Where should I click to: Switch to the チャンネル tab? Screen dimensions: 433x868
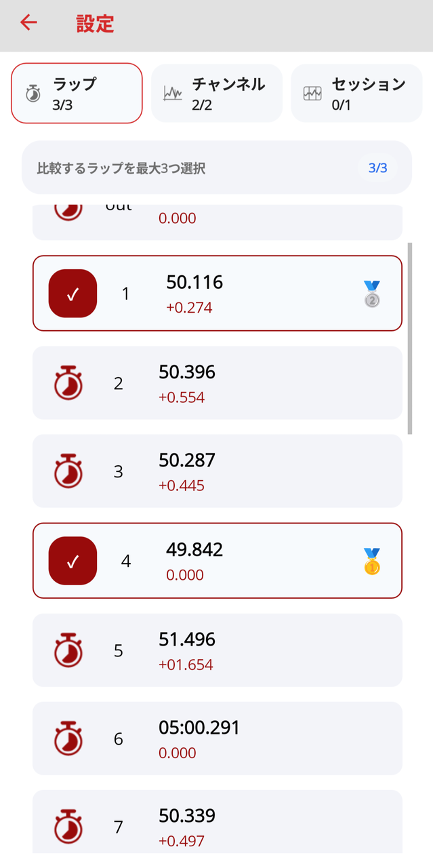click(x=217, y=93)
